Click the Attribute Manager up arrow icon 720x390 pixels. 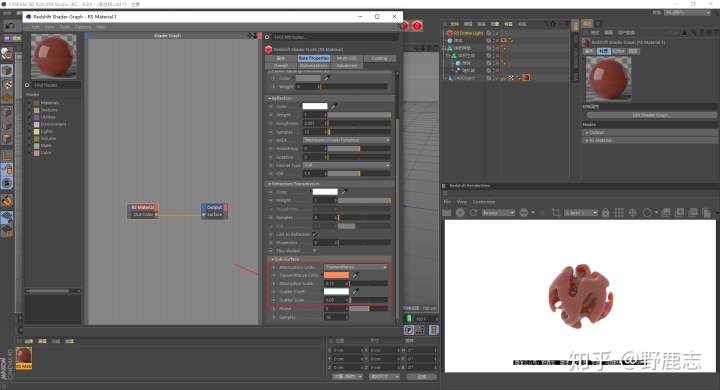684,33
